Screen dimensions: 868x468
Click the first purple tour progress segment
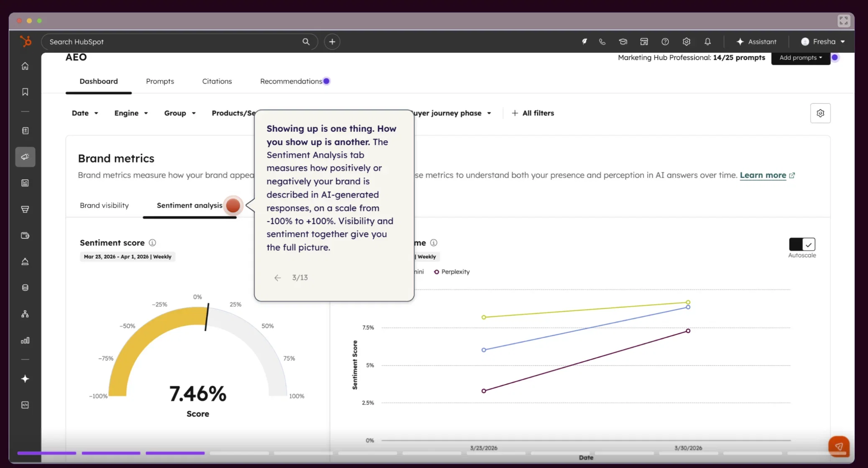point(47,453)
